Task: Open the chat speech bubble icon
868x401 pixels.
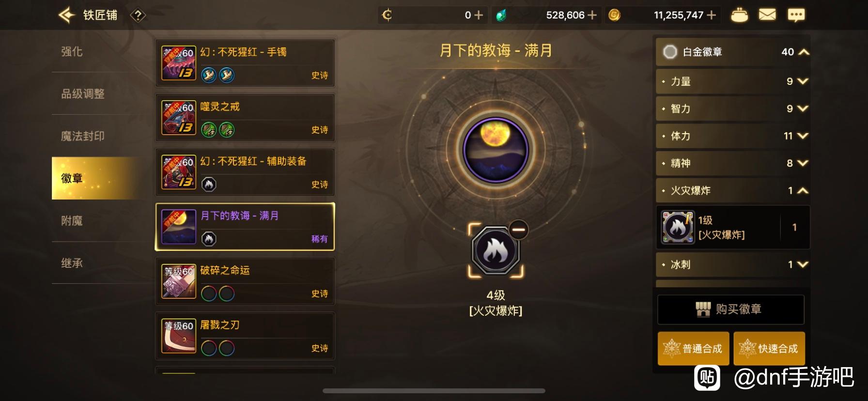Action: click(796, 15)
